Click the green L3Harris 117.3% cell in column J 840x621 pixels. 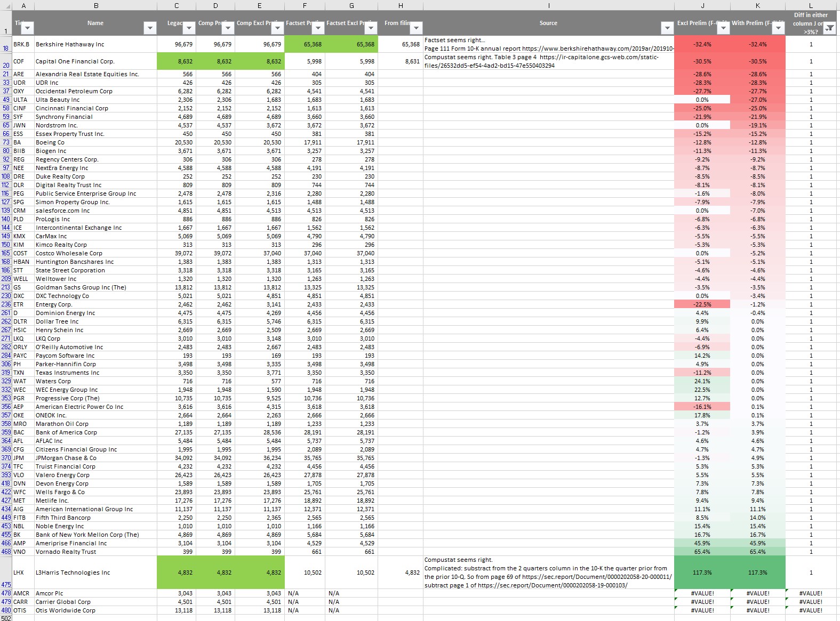(702, 572)
